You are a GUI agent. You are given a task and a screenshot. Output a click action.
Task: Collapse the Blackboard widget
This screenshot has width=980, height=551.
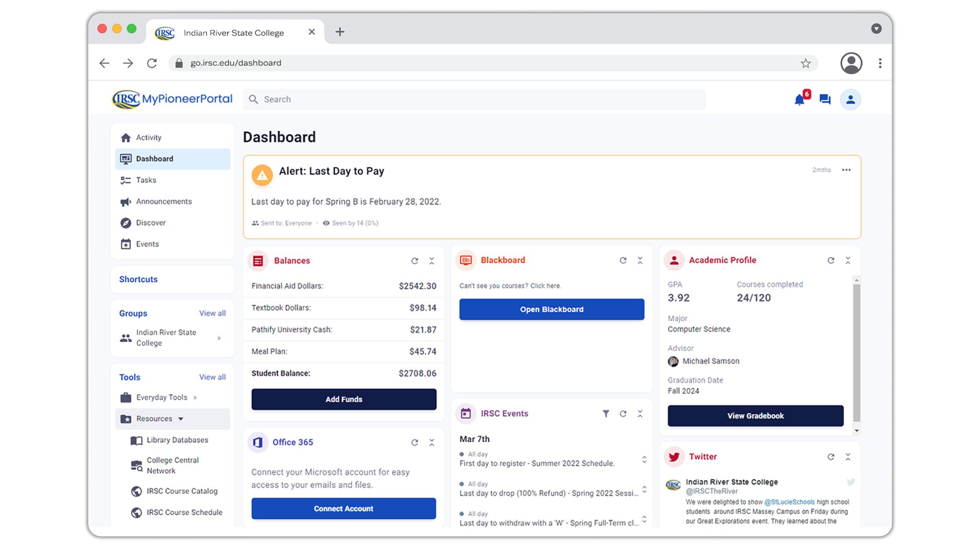point(640,260)
